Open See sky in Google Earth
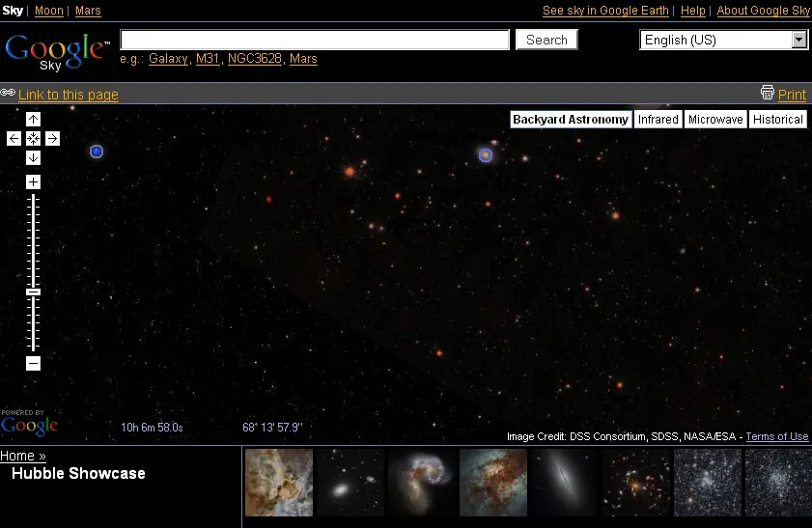 [x=605, y=11]
